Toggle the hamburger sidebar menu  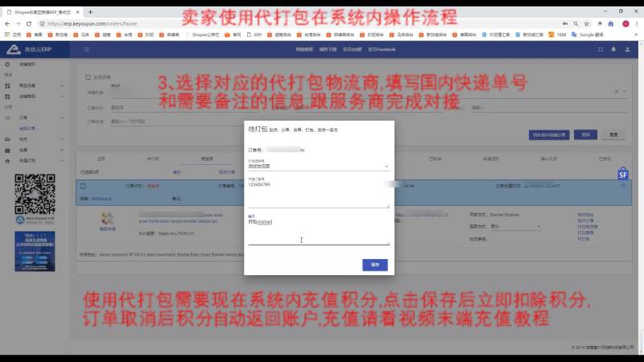[87, 49]
